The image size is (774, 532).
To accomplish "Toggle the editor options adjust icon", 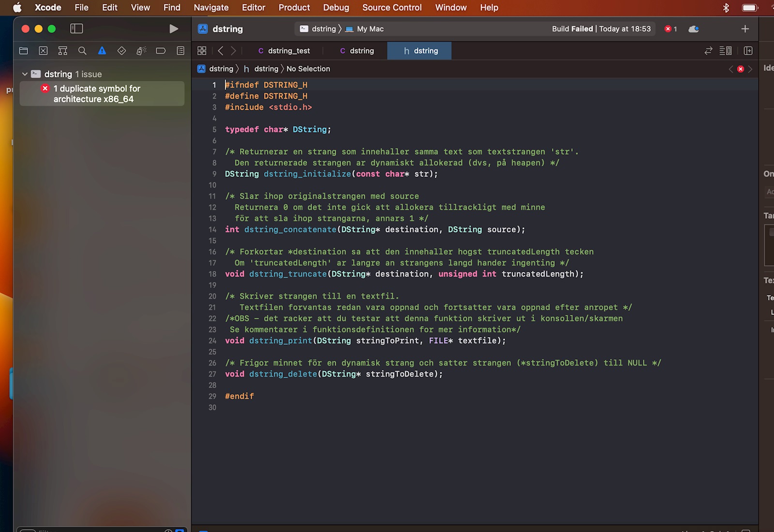I will click(x=725, y=51).
